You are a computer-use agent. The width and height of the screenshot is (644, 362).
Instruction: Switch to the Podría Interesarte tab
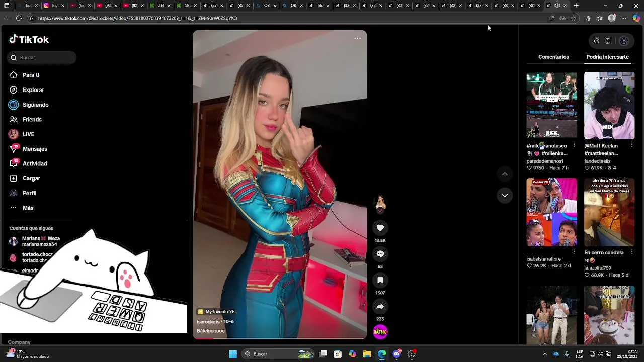pyautogui.click(x=607, y=57)
